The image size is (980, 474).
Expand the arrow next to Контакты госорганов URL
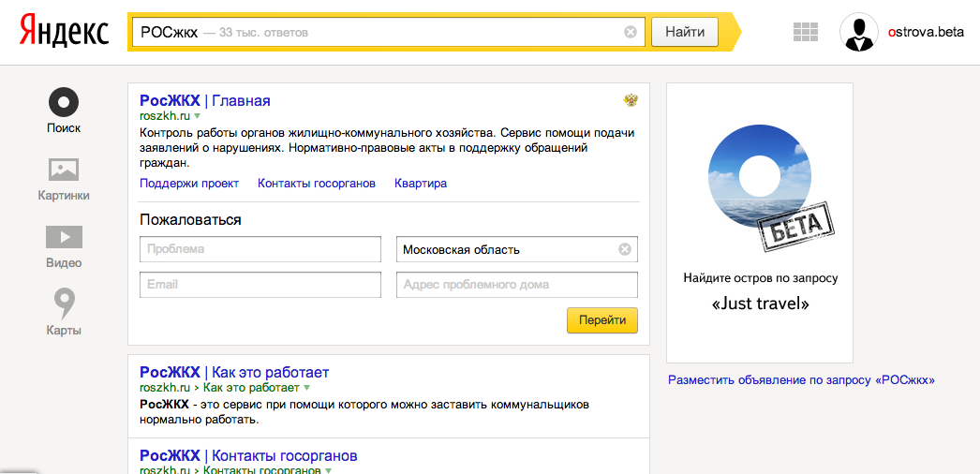[328, 469]
